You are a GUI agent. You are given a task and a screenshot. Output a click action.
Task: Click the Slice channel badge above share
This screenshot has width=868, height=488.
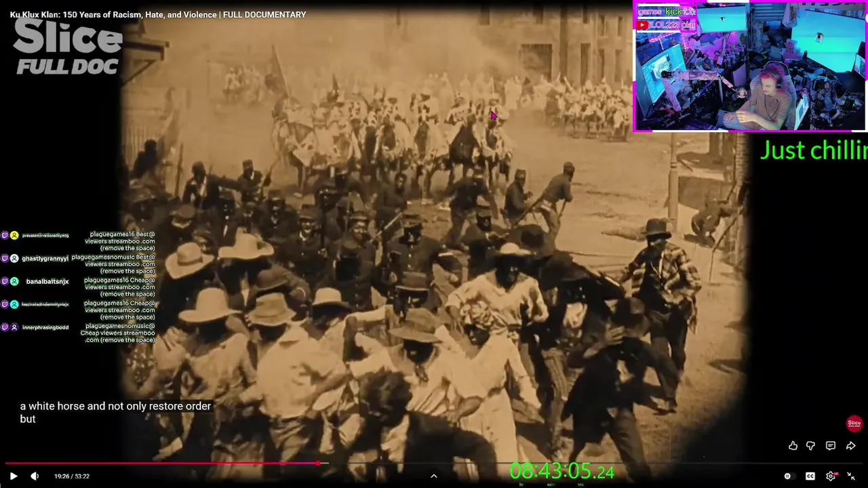(x=854, y=424)
